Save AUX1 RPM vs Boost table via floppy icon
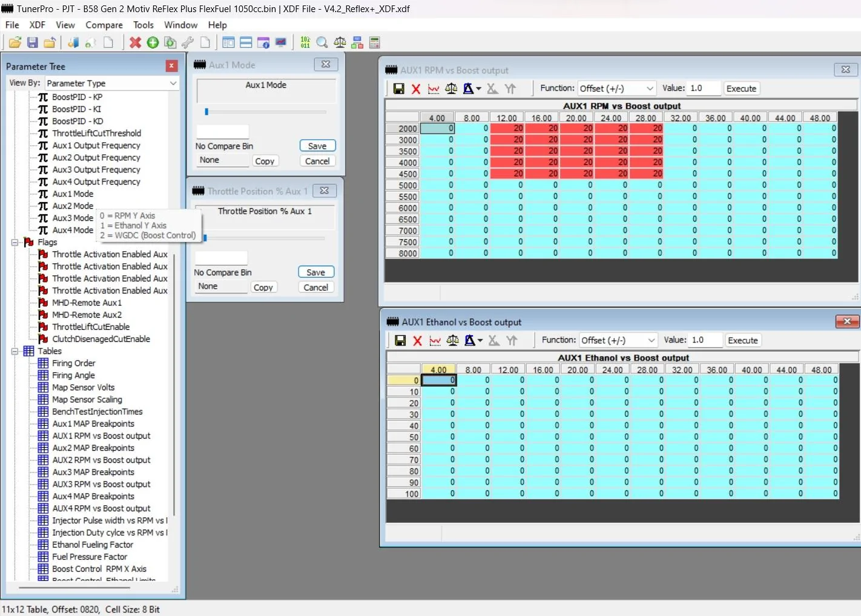Image resolution: width=861 pixels, height=616 pixels. click(x=399, y=89)
